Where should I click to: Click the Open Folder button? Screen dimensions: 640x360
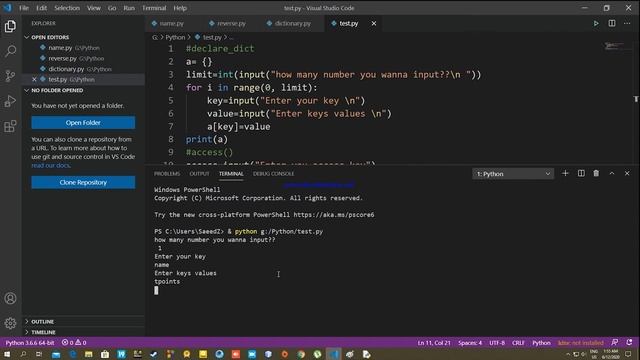tap(83, 122)
